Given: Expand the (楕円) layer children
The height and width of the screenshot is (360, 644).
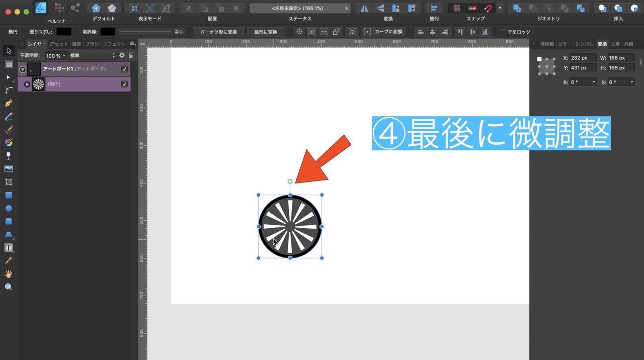Looking at the screenshot, I should click(27, 84).
